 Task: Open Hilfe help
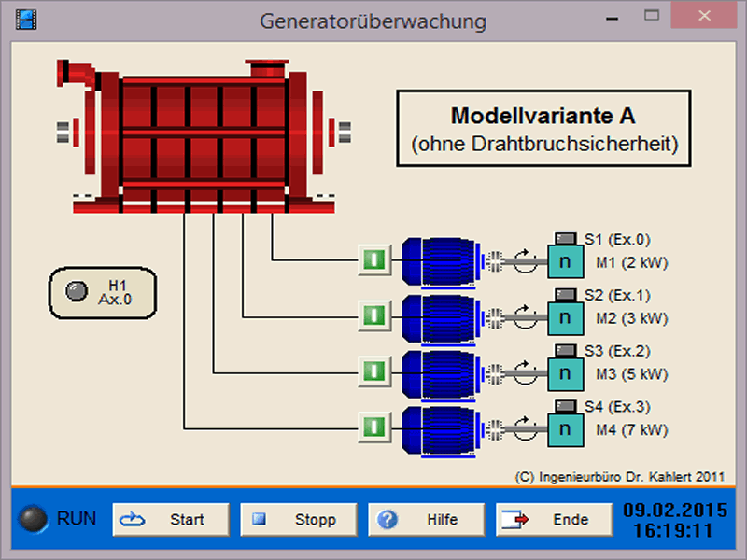[427, 519]
